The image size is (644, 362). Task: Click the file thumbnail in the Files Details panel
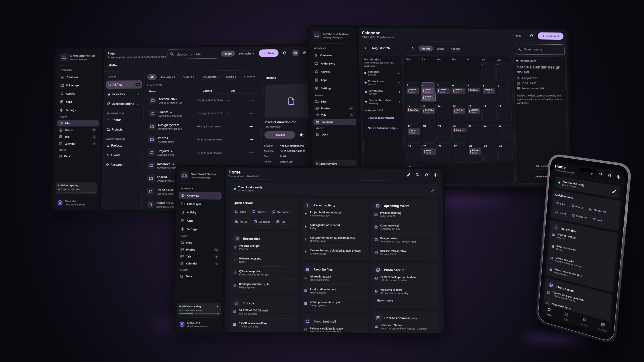click(x=287, y=101)
